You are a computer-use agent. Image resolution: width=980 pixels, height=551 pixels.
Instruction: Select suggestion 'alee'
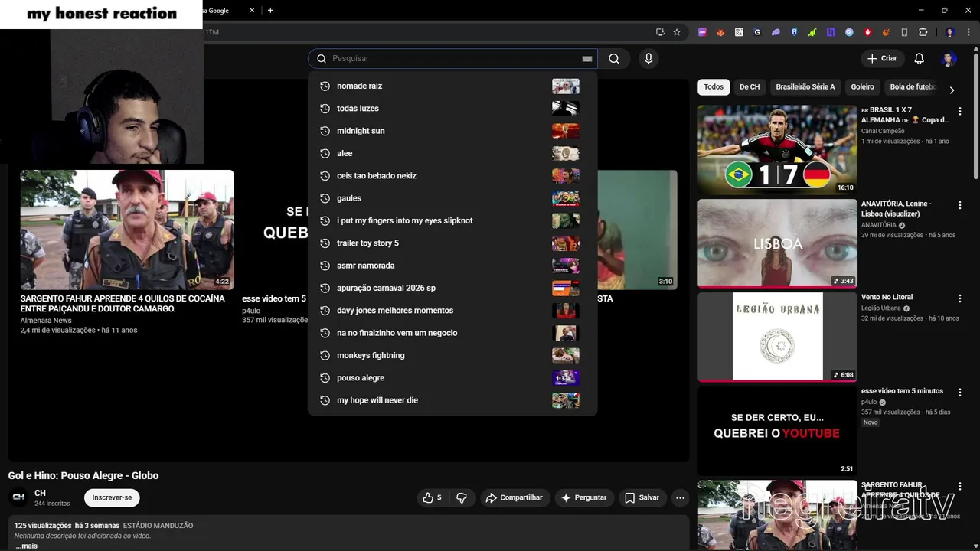coord(452,153)
